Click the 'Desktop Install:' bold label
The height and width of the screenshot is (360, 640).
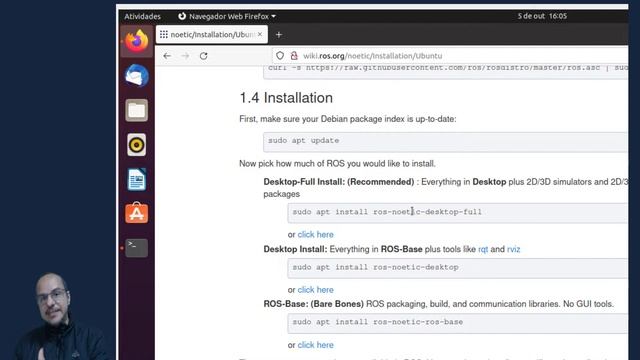(x=295, y=249)
